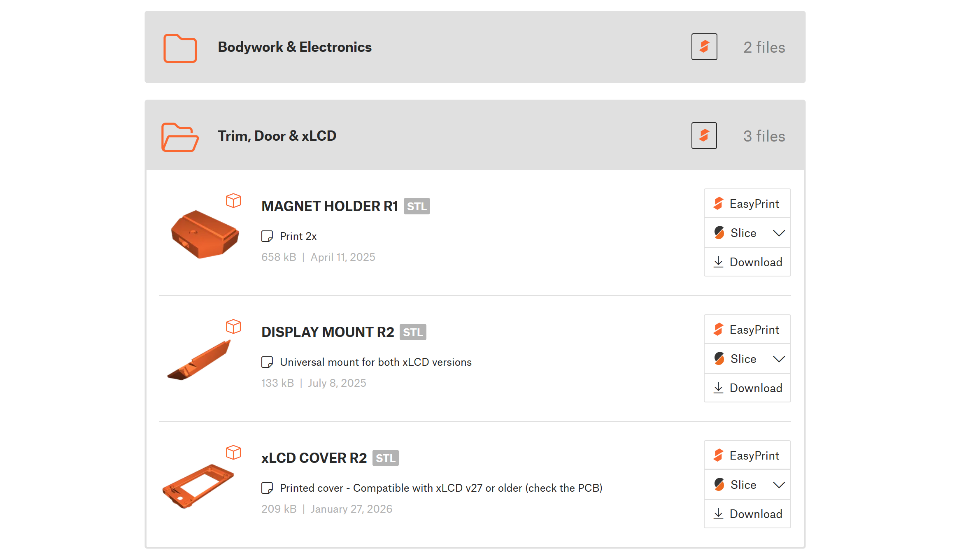Expand Slice dropdown for xLCD COVER R2
The width and height of the screenshot is (966, 560).
[779, 485]
